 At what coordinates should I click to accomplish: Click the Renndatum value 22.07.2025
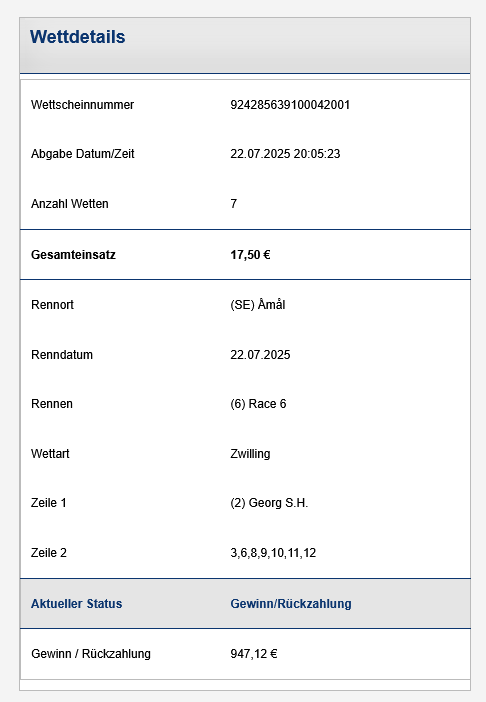[260, 355]
